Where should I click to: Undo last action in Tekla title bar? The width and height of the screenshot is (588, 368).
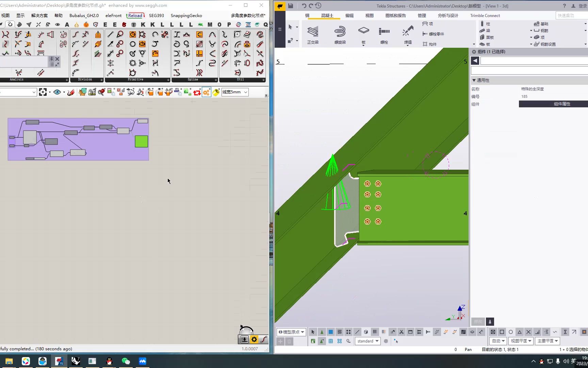(304, 6)
